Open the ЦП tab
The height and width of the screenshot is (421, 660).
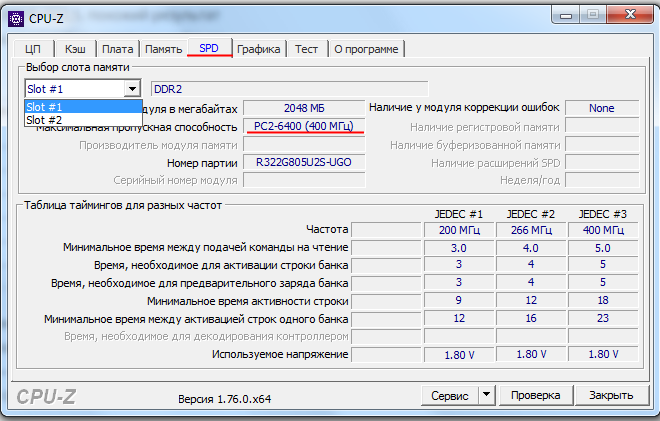tap(33, 49)
